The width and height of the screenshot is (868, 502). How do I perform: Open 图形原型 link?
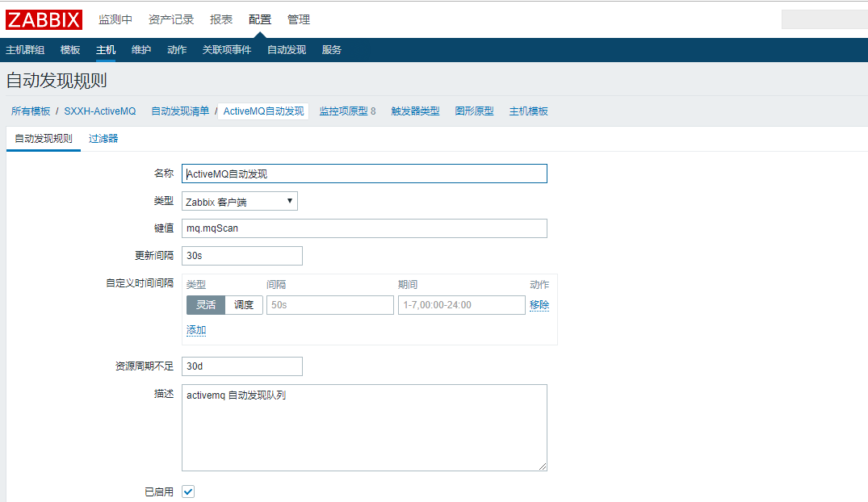pyautogui.click(x=475, y=111)
